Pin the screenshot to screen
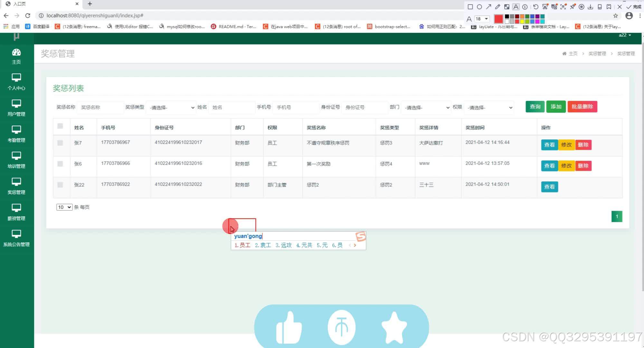Screen dimensions: 644x348 pyautogui.click(x=573, y=7)
